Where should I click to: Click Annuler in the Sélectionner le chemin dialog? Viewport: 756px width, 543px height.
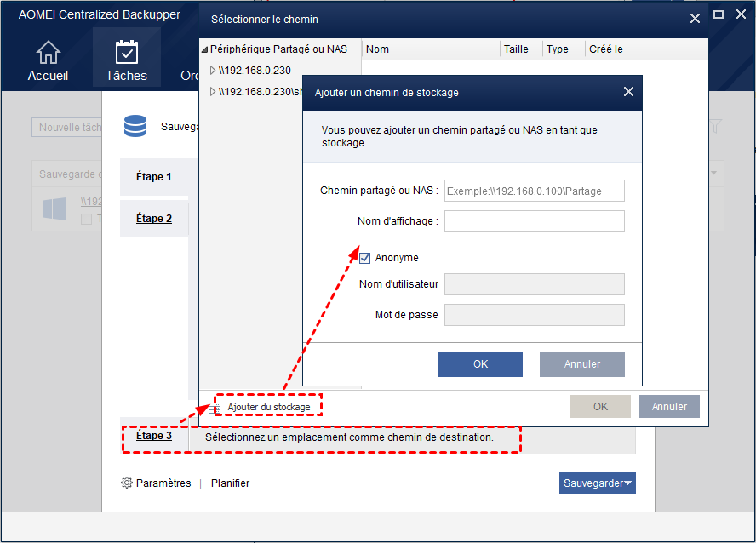pyautogui.click(x=669, y=406)
